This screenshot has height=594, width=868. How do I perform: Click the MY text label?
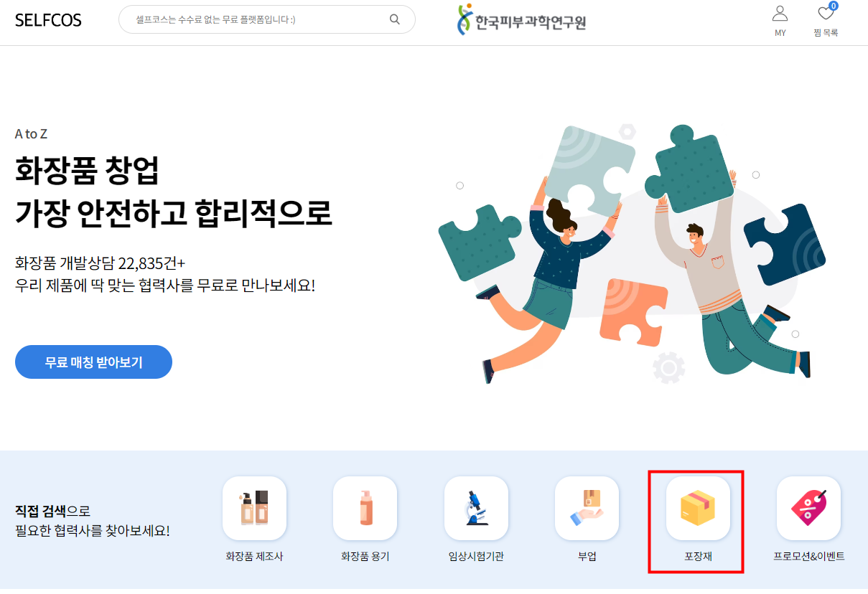point(780,33)
